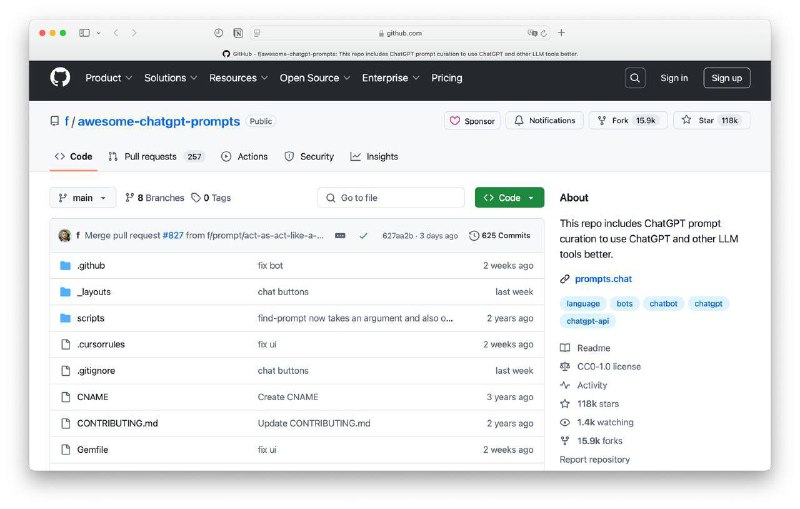Switch to Pull requests tab
The image size is (800, 509).
coord(156,157)
